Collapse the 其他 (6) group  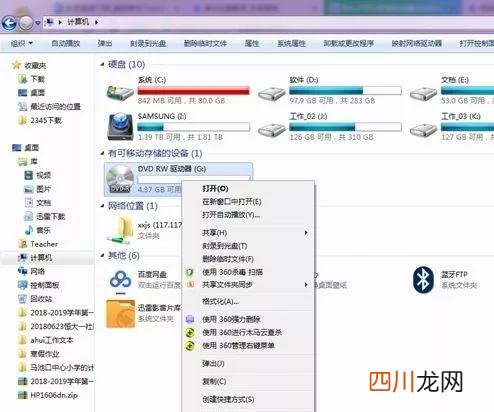point(103,255)
